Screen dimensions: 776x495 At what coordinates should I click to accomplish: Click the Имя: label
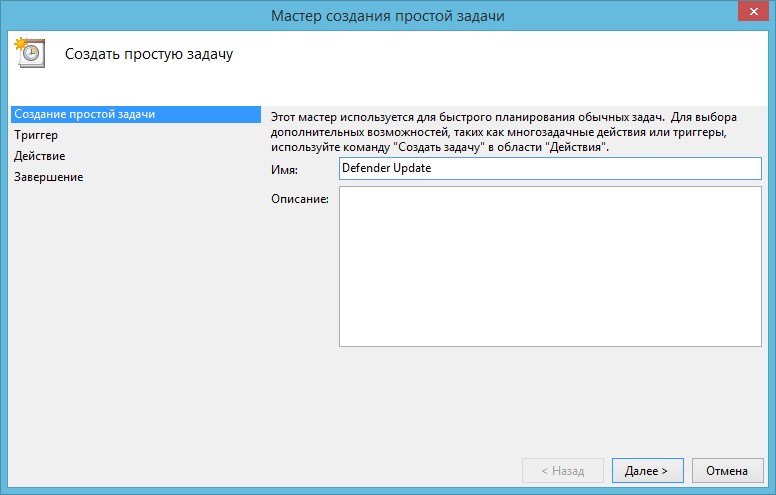tap(285, 169)
